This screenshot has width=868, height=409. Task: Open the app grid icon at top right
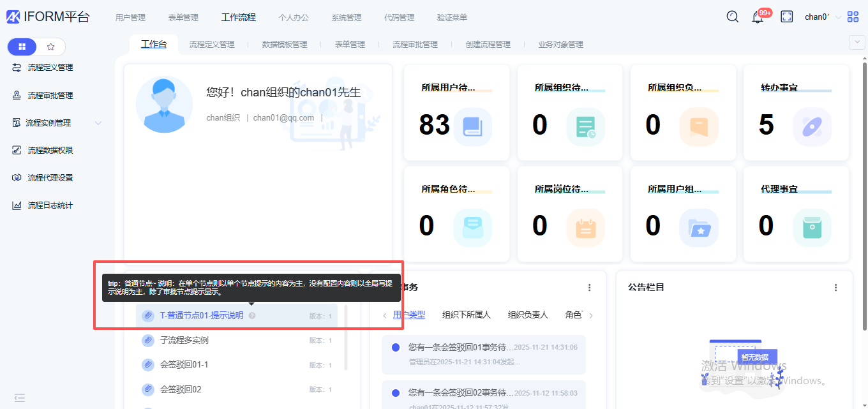[x=853, y=17]
